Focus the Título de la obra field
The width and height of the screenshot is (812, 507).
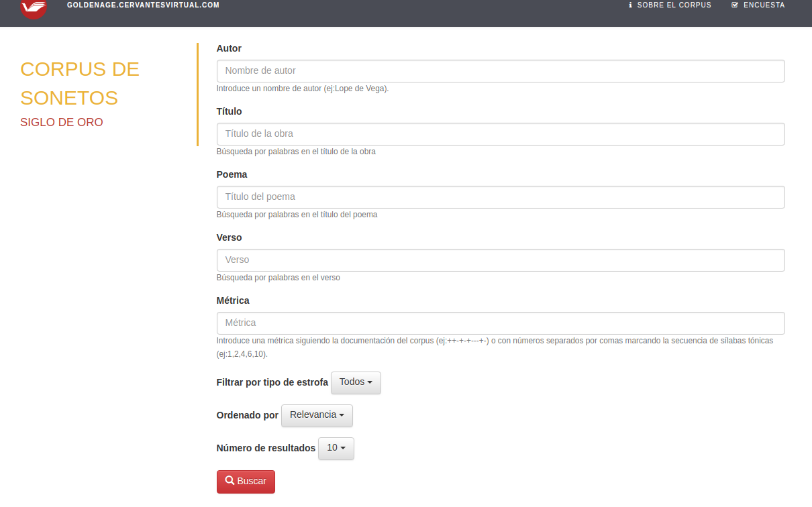click(501, 134)
